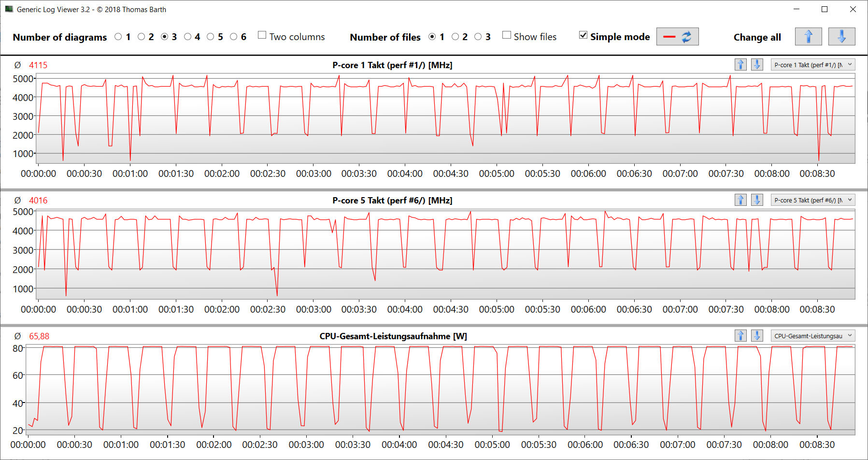Click the P-core 1 Takt chart title
The width and height of the screenshot is (868, 460).
(392, 65)
